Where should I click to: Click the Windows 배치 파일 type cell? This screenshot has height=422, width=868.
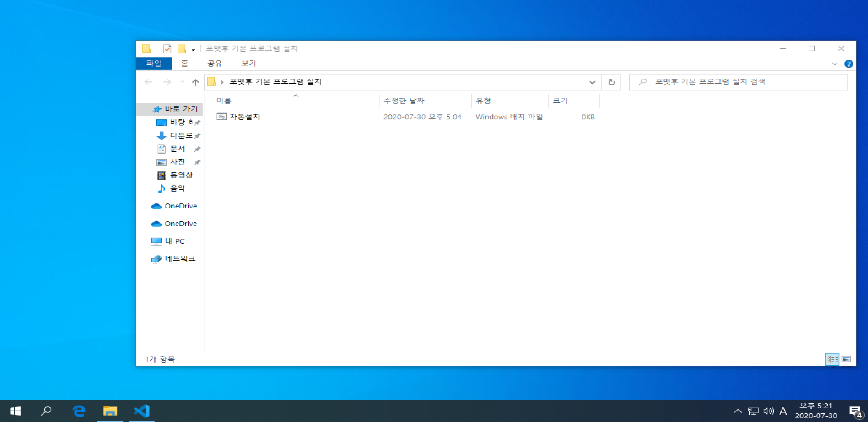click(x=509, y=117)
